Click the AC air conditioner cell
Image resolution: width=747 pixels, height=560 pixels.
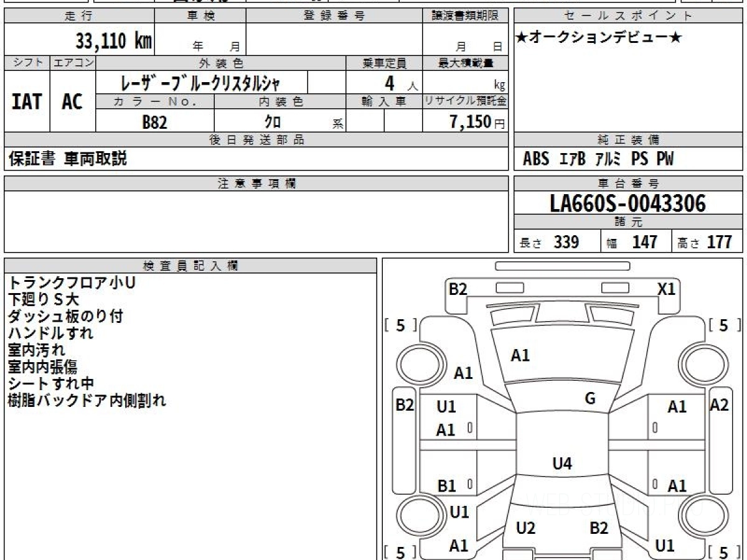click(72, 101)
